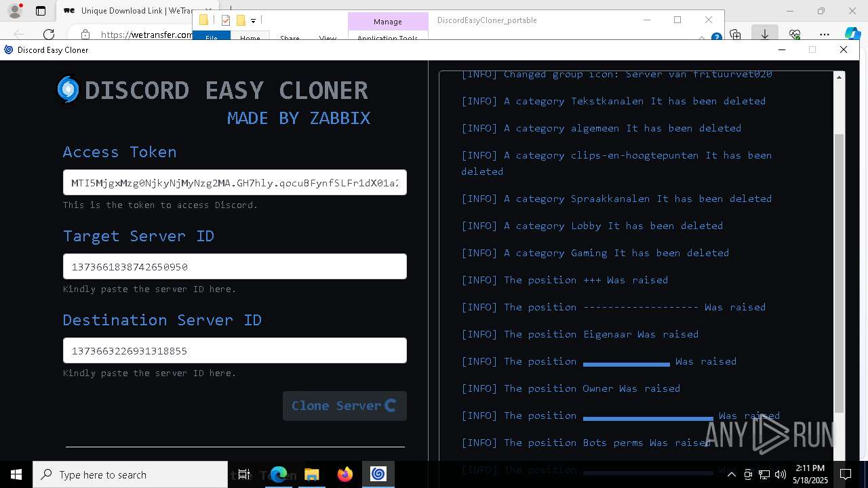Click 'This is the token to access Discord.' hint
The height and width of the screenshot is (488, 868).
pos(160,205)
